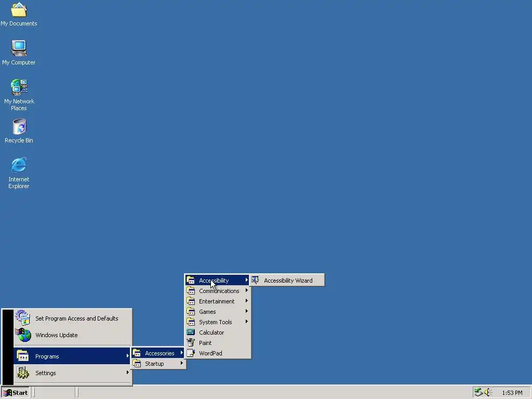
Task: Click the Accessories folder icon
Action: (137, 353)
